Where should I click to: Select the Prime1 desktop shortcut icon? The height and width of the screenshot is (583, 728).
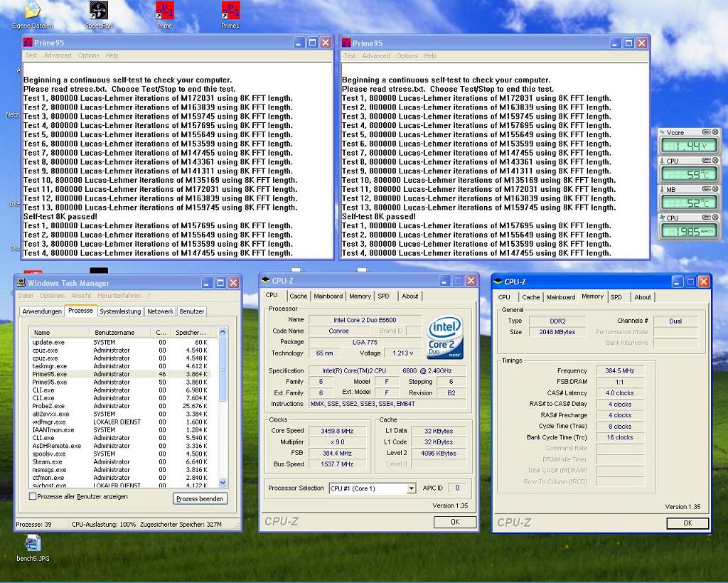click(x=230, y=10)
